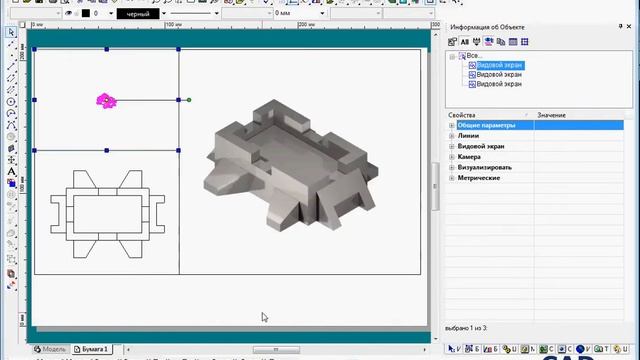
Task: Click the highlighted blue-pink icon in panel toolbar
Action: (489, 42)
